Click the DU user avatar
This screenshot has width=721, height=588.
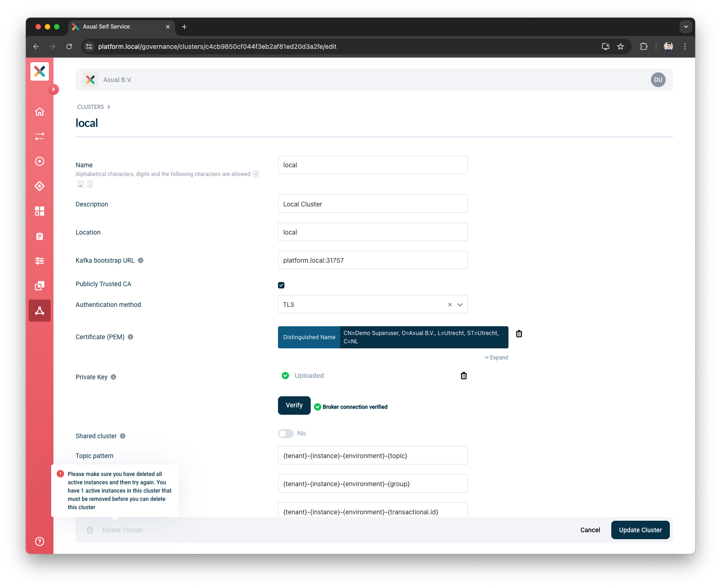[x=658, y=80]
